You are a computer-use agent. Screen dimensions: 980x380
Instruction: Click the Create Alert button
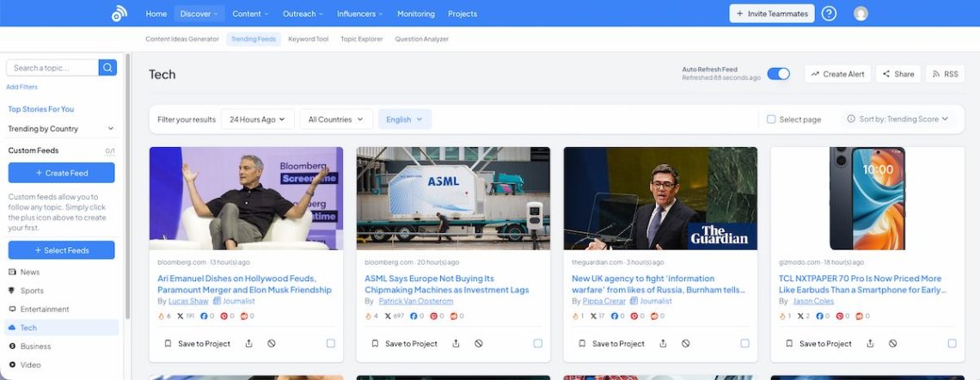(x=837, y=74)
